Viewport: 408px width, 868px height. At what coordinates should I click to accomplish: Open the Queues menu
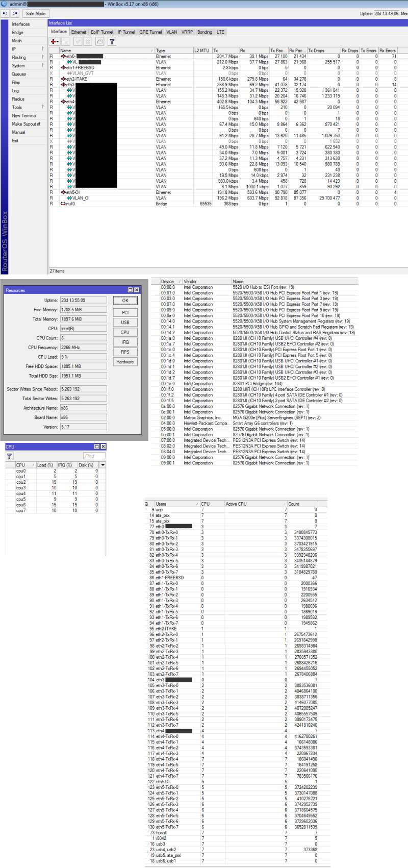19,74
